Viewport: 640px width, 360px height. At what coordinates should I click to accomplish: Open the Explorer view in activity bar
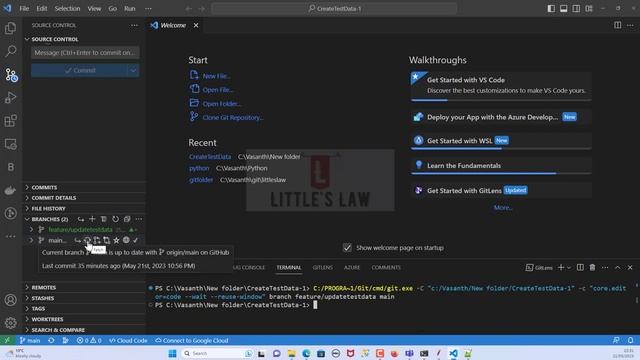[11, 28]
